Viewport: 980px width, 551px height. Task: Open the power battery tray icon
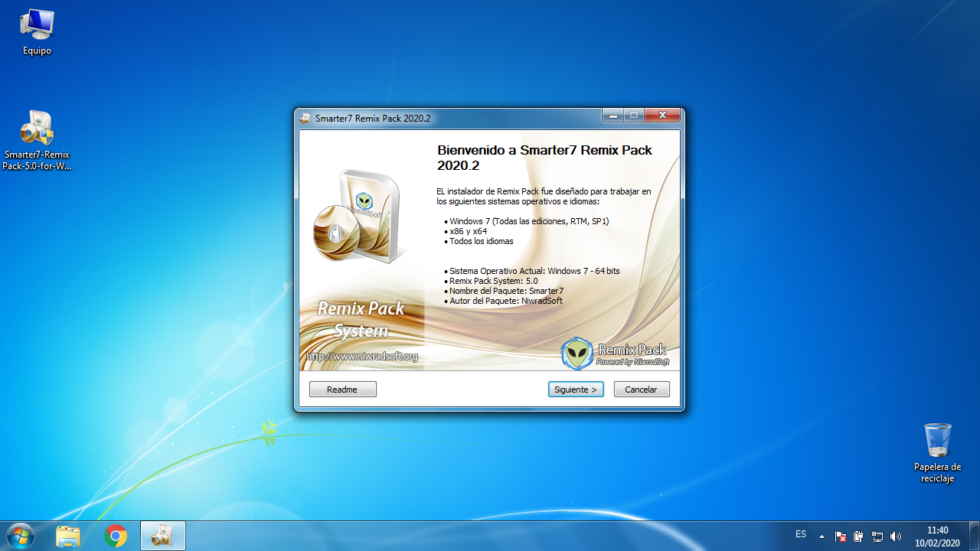pyautogui.click(x=859, y=536)
